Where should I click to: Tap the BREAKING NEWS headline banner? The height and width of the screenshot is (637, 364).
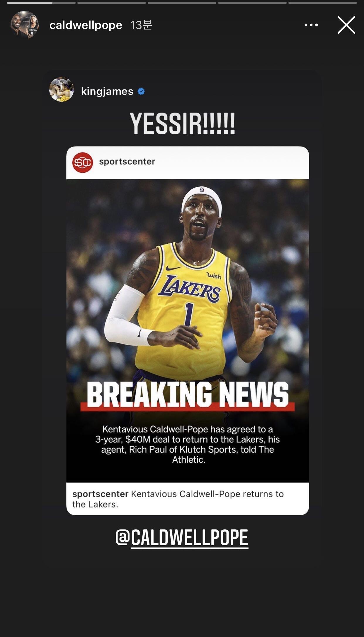188,395
